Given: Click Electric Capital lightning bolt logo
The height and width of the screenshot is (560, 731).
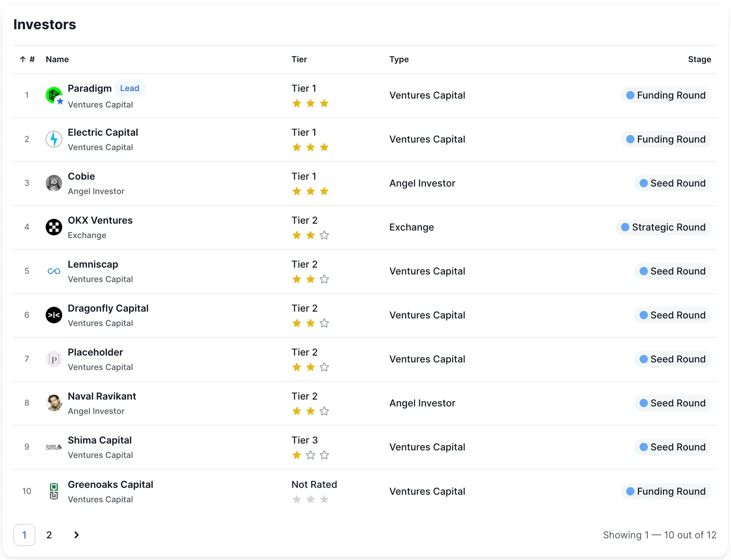Looking at the screenshot, I should tap(54, 139).
